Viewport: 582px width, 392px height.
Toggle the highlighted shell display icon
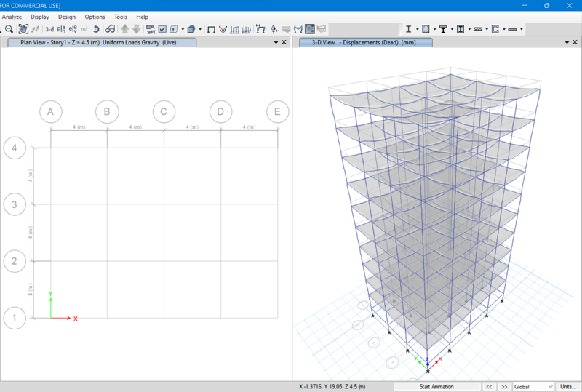[x=310, y=29]
